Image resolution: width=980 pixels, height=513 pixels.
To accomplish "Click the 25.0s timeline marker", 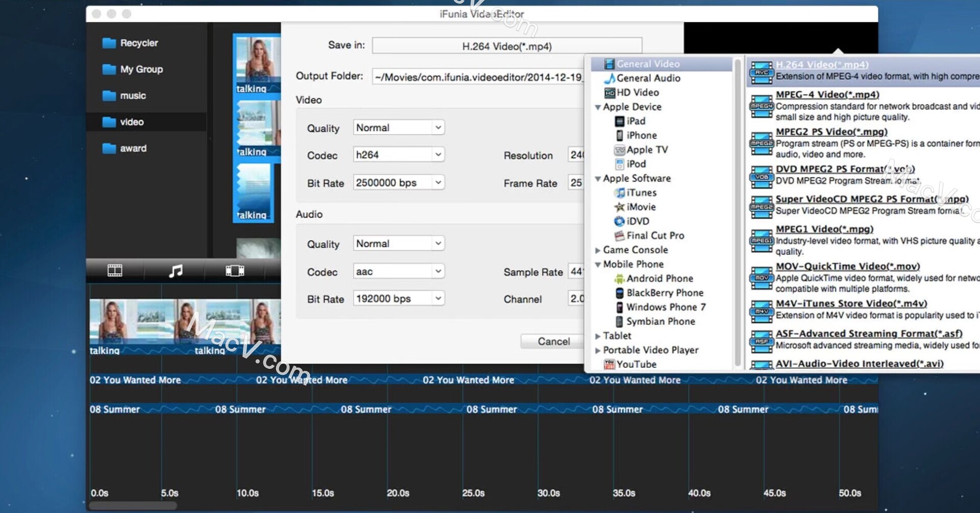I will 473,493.
